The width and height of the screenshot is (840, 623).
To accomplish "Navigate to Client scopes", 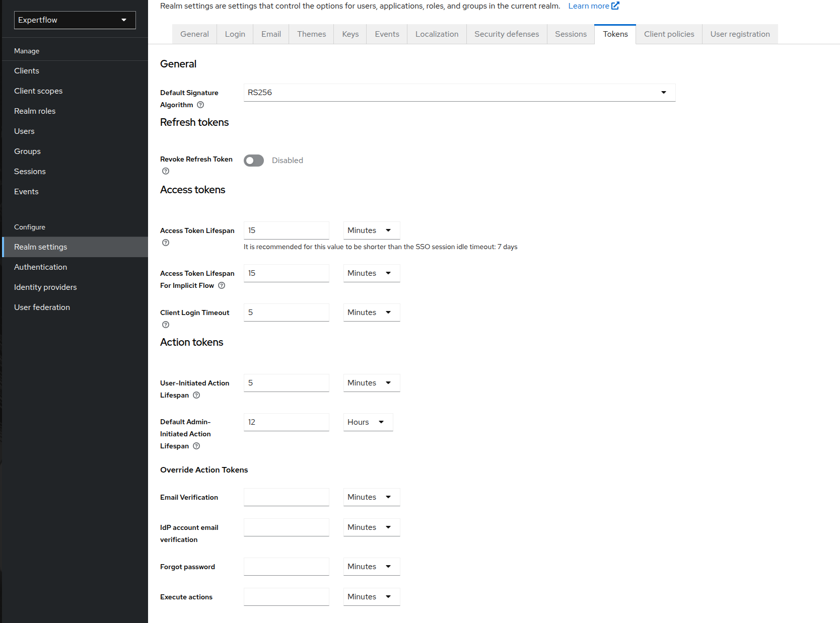I will coord(38,91).
